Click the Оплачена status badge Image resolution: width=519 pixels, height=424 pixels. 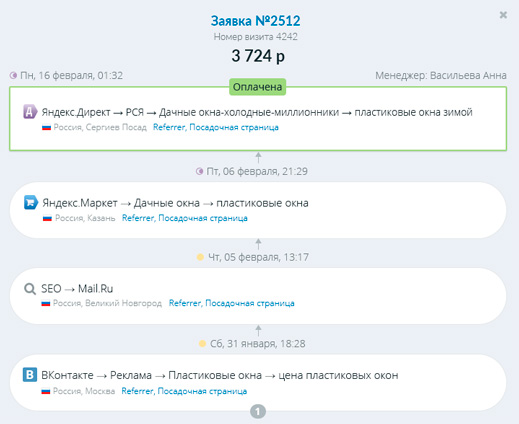tap(257, 87)
